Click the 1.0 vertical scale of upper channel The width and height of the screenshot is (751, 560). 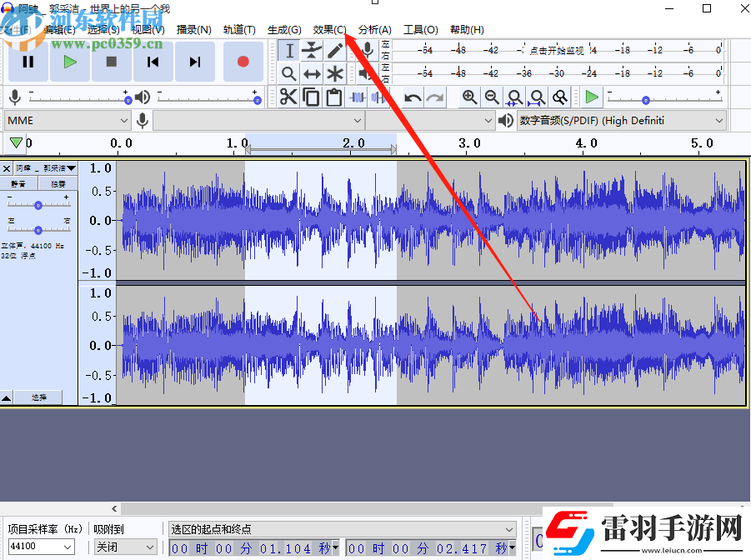[101, 168]
